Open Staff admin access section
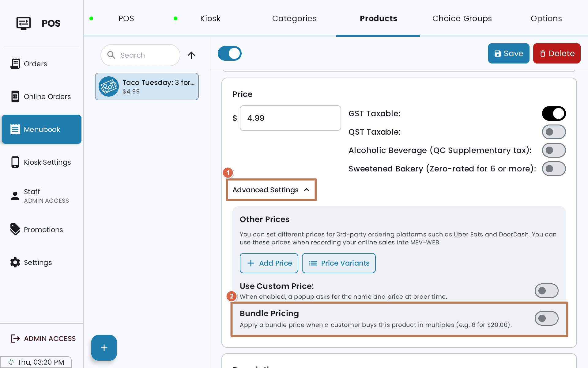The height and width of the screenshot is (368, 588). point(42,196)
